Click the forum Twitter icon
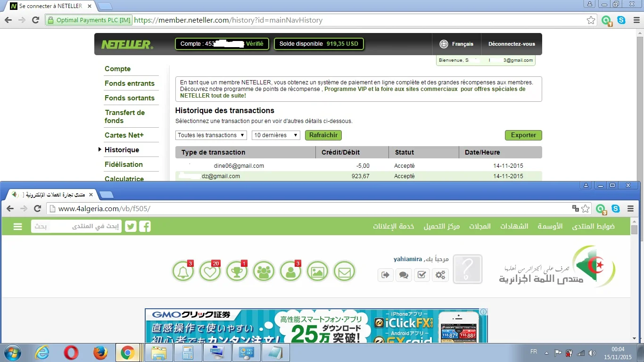 (131, 226)
